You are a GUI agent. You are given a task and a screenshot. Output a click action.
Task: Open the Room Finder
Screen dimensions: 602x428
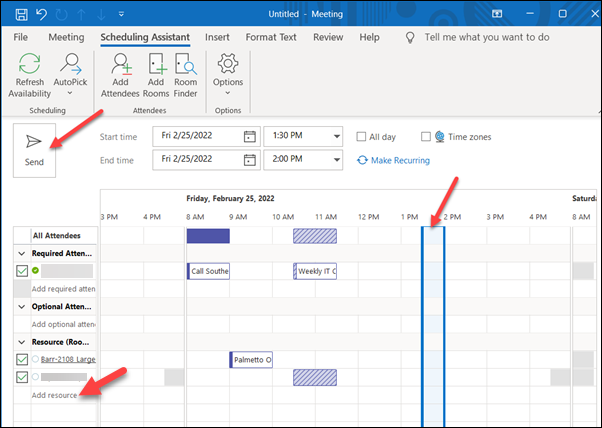[x=185, y=75]
